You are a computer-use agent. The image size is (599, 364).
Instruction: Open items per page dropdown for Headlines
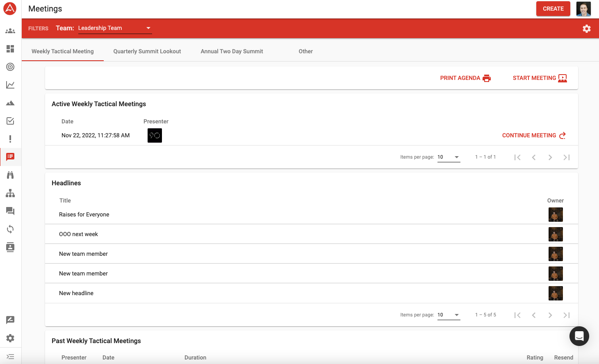click(449, 315)
